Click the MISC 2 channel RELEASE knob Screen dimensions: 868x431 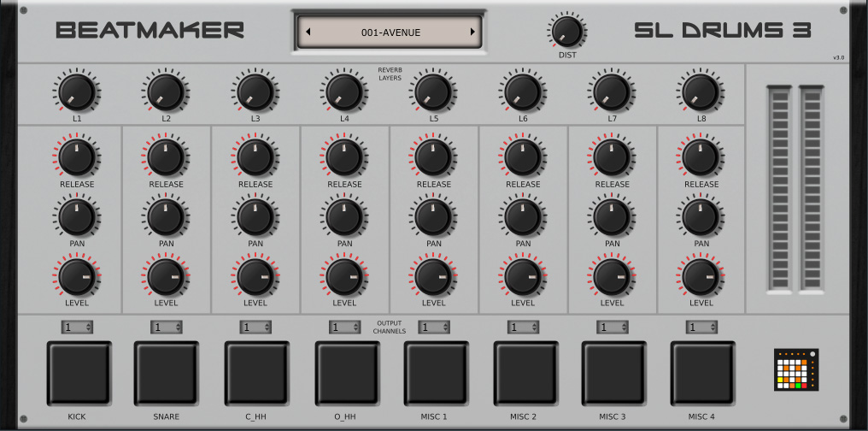click(523, 156)
